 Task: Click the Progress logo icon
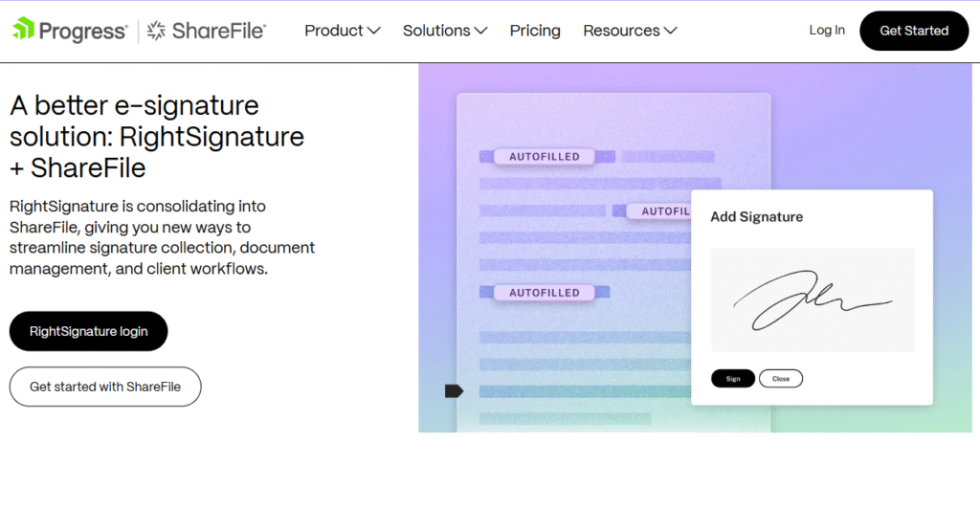23,29
